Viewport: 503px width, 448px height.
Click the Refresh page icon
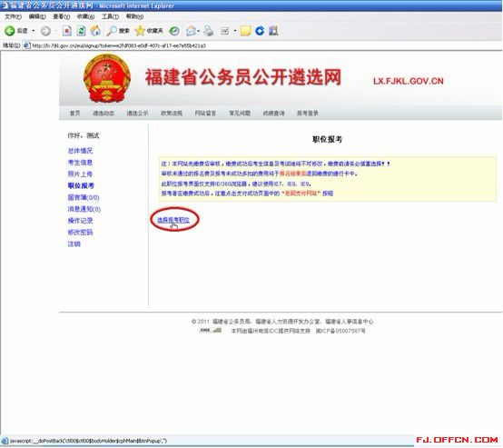(x=81, y=31)
